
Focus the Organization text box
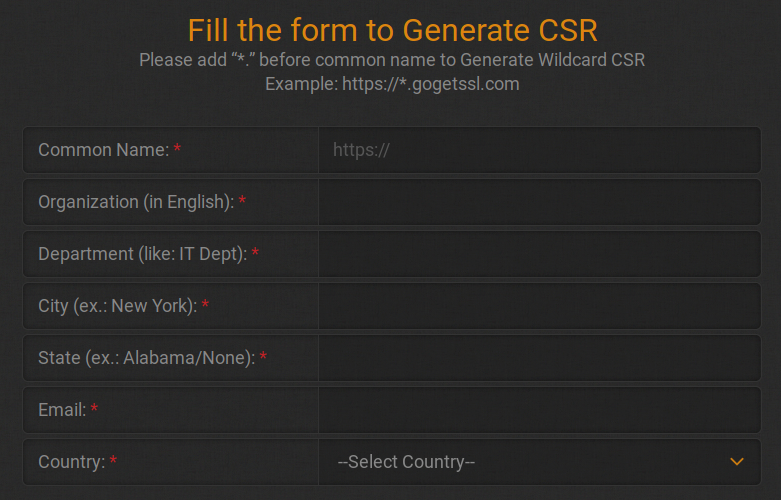(x=539, y=202)
